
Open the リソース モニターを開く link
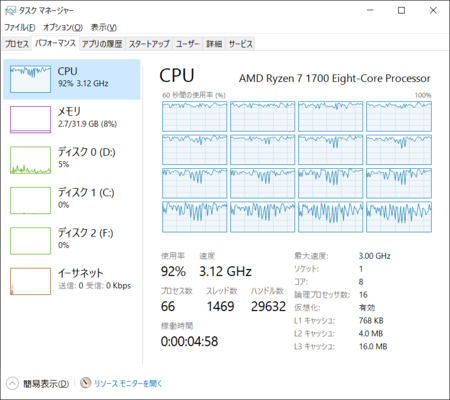(128, 384)
